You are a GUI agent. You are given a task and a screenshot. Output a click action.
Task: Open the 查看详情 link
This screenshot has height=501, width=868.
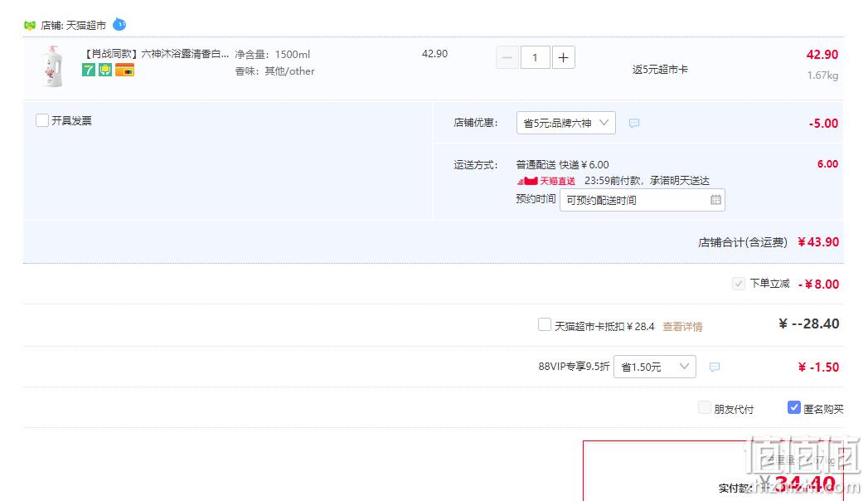(x=682, y=327)
